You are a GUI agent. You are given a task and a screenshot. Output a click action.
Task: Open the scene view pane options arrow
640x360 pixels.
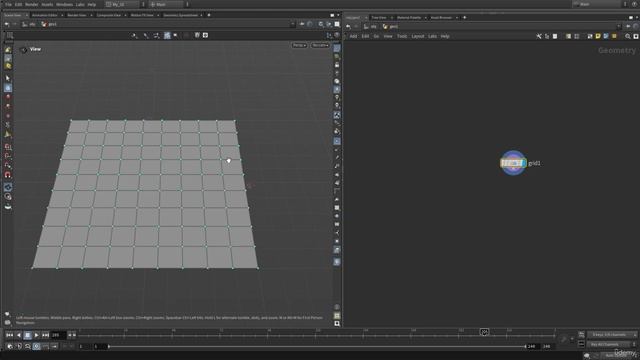tap(338, 15)
